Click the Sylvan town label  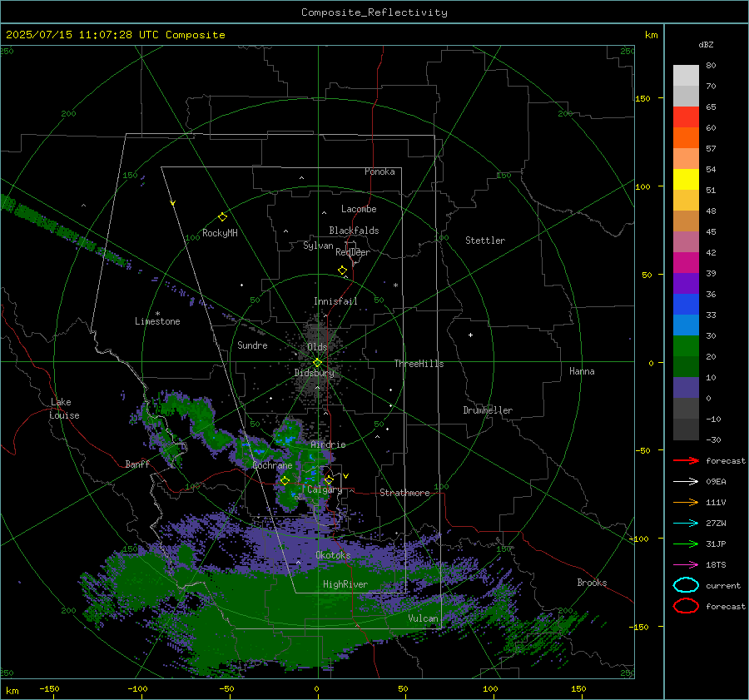tap(318, 246)
